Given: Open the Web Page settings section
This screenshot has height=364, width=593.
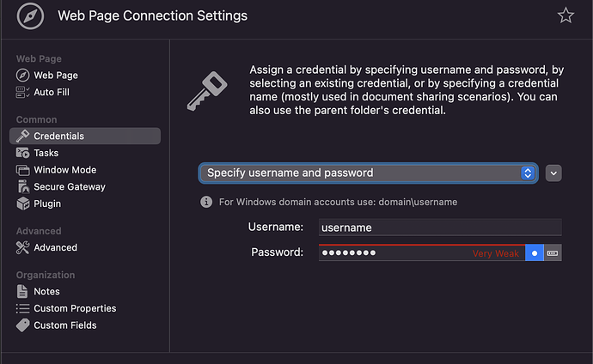Looking at the screenshot, I should (x=55, y=76).
